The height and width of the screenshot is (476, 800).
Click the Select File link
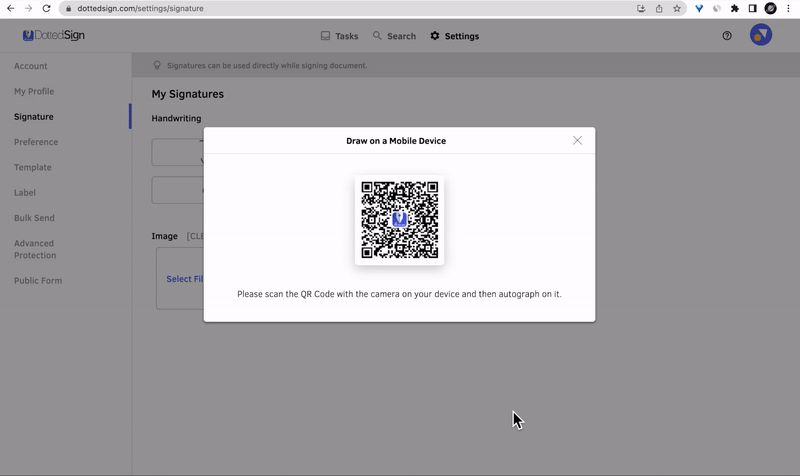[185, 279]
